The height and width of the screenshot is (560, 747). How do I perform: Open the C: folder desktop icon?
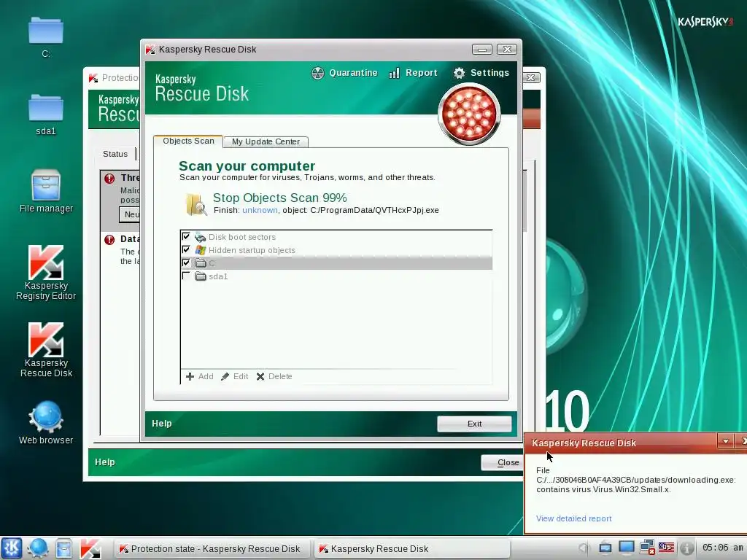(x=46, y=37)
